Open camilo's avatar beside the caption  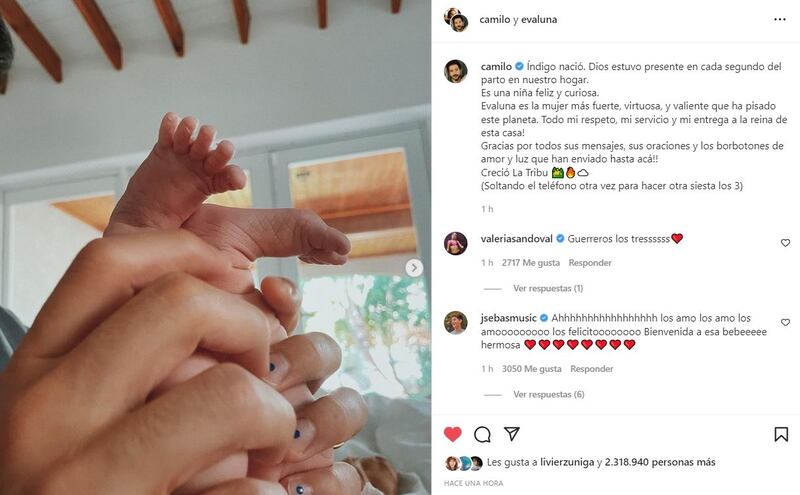(x=456, y=71)
